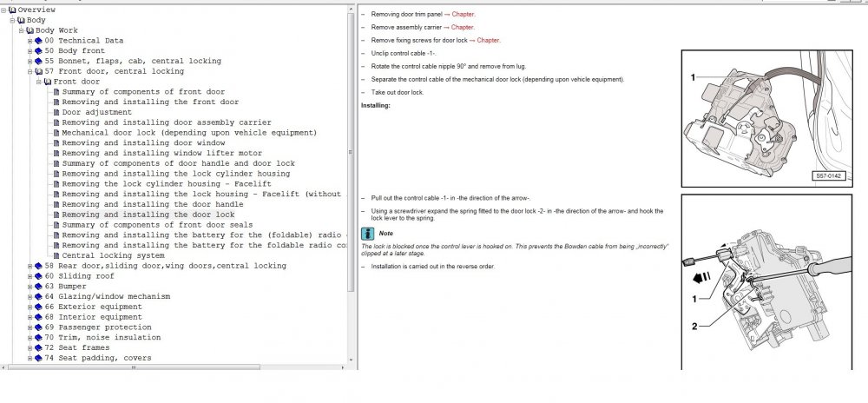Viewport: 868px width, 403px height.
Task: Click the tree panel horizontal scrollbar
Action: (x=134, y=367)
